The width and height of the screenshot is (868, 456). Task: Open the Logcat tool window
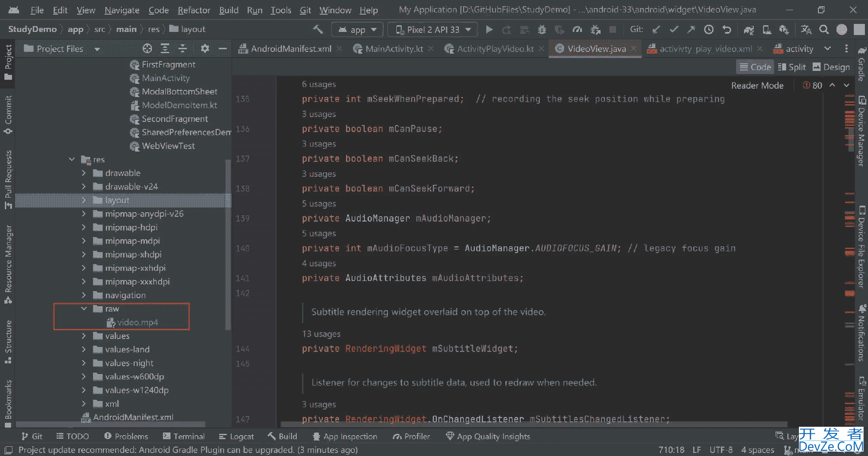(x=236, y=437)
